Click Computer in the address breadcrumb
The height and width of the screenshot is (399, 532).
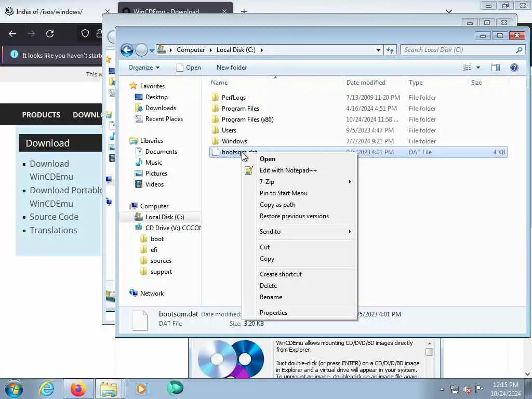pyautogui.click(x=190, y=50)
